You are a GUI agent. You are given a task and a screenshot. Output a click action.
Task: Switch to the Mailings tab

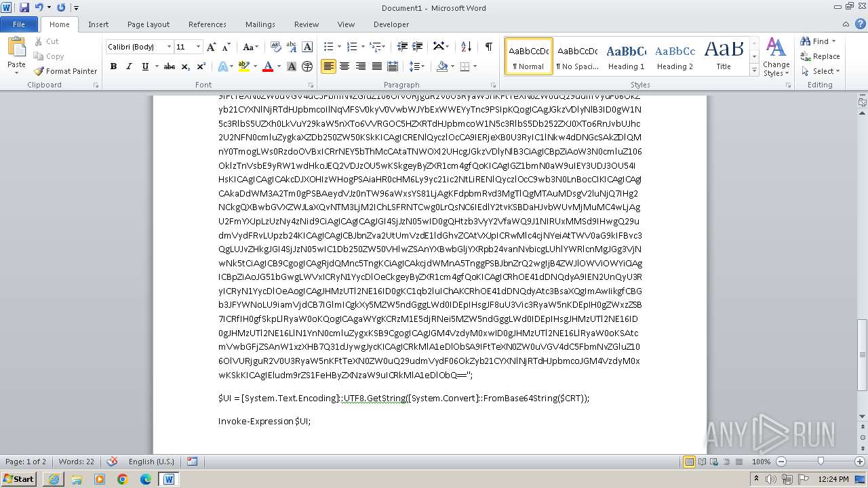point(260,24)
